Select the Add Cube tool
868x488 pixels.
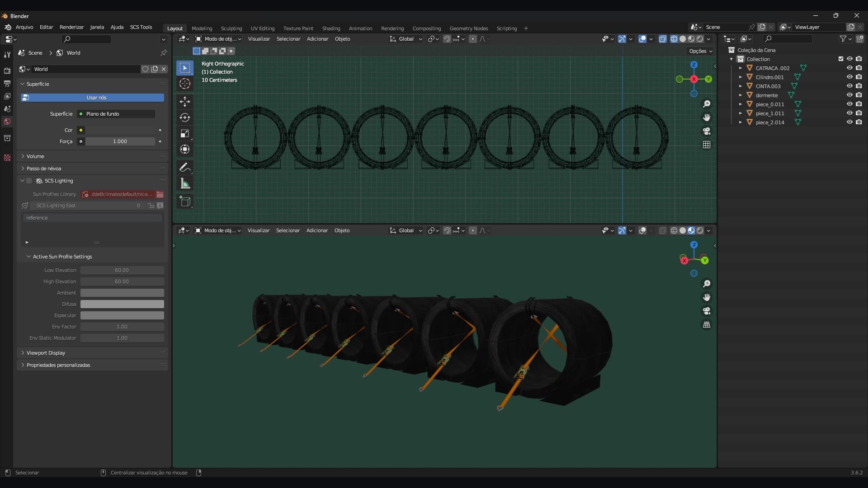coord(184,202)
